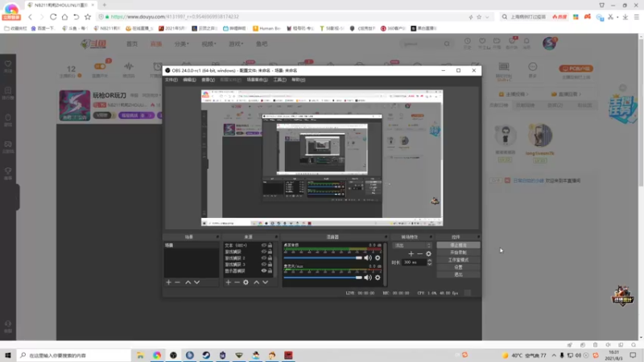The width and height of the screenshot is (644, 362).
Task: Click the Windows taskbar search box
Action: tap(74, 355)
